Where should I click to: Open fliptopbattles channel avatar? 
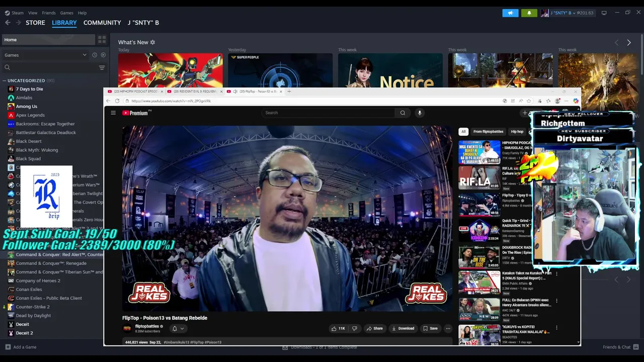tap(127, 328)
